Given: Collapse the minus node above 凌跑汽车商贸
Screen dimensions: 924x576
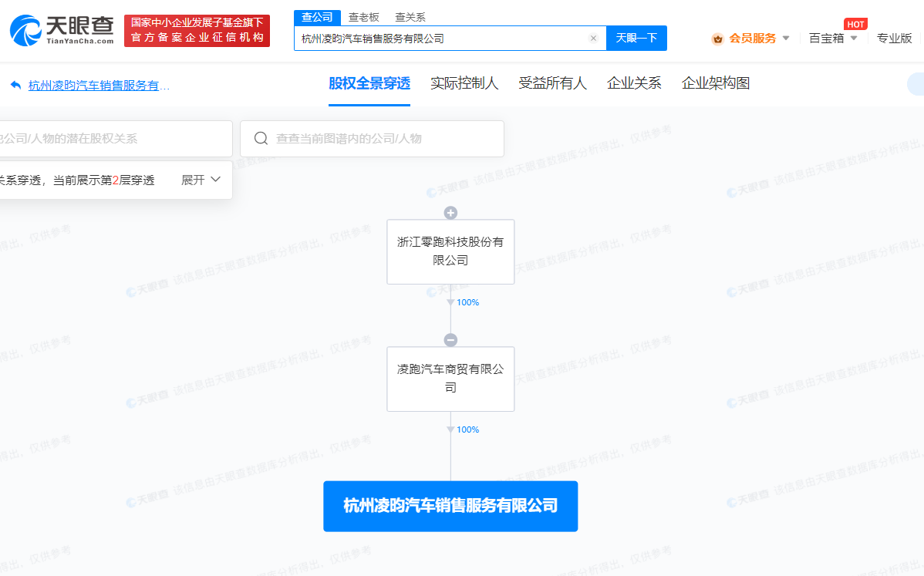Looking at the screenshot, I should pyautogui.click(x=450, y=340).
